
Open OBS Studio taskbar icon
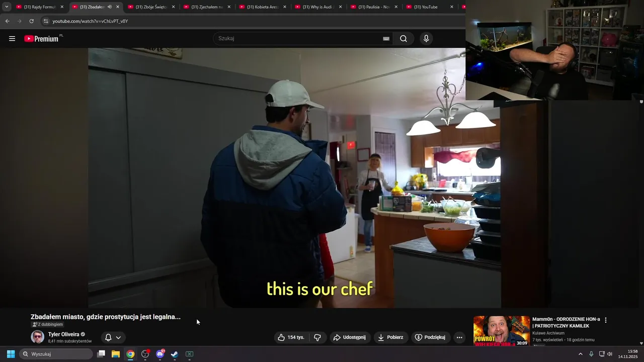click(x=145, y=354)
